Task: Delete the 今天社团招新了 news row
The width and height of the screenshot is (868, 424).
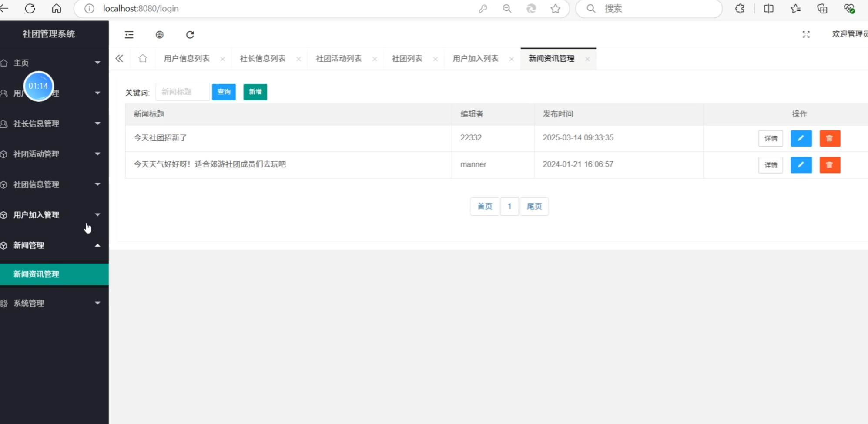Action: (x=829, y=138)
